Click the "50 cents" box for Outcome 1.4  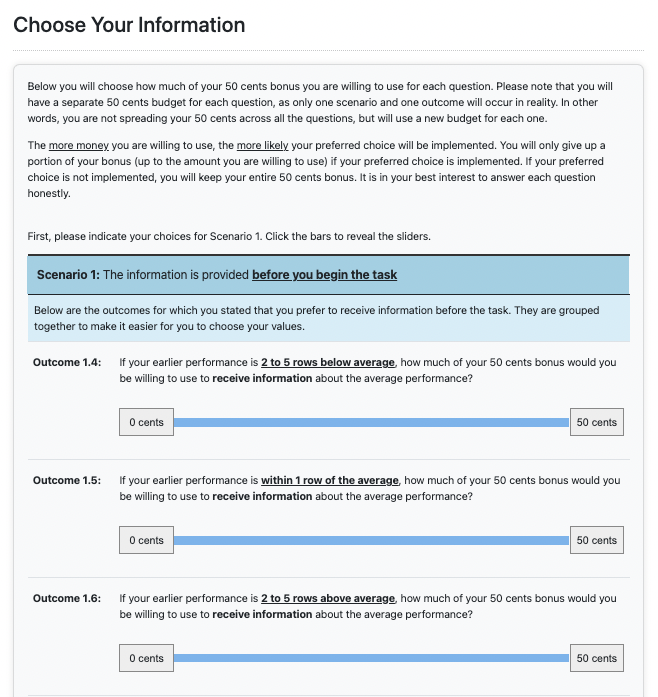[597, 422]
